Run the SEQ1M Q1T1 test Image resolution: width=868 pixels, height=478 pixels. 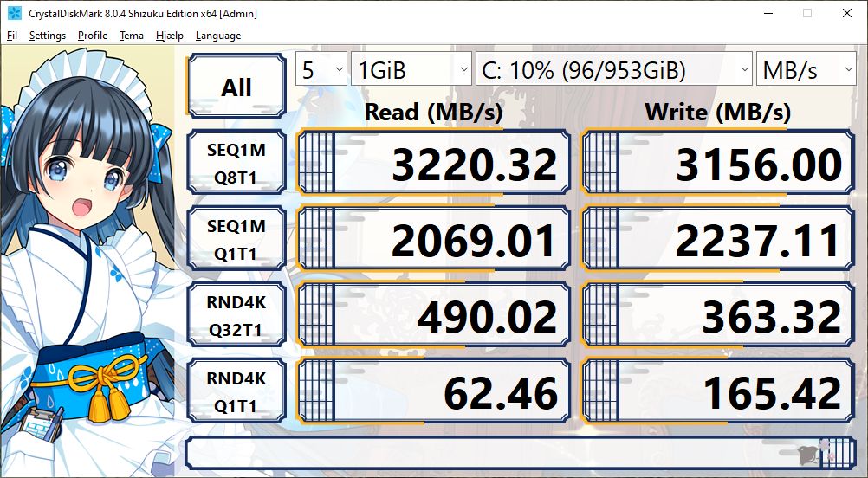point(236,240)
